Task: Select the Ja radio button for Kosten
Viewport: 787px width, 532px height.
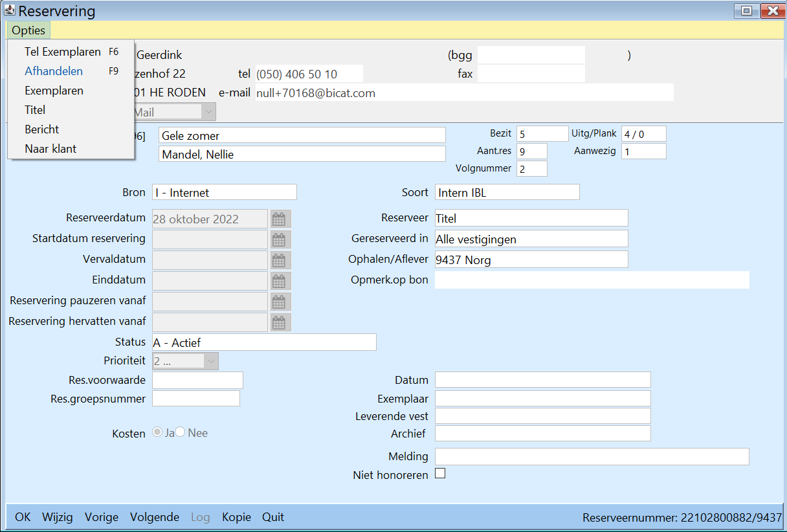Action: (157, 432)
